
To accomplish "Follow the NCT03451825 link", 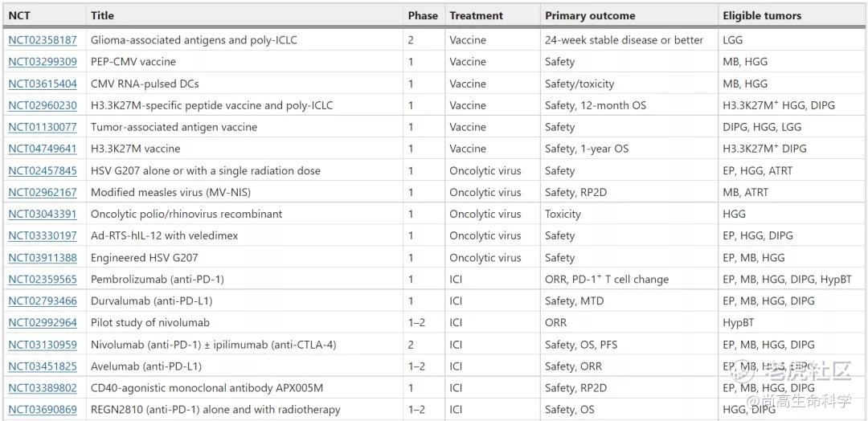I will [43, 366].
